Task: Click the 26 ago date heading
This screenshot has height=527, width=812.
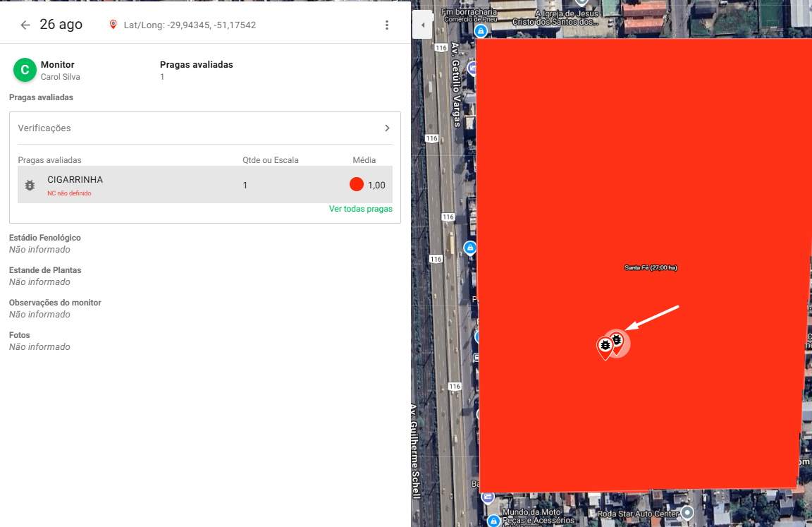Action: (61, 25)
